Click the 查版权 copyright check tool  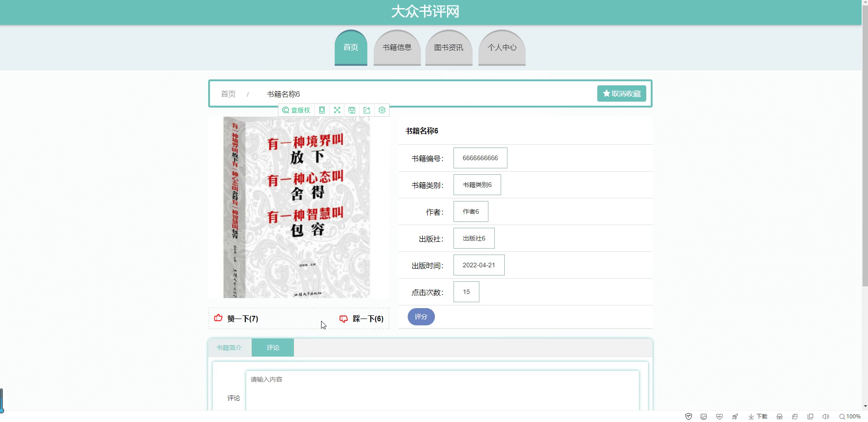[296, 110]
